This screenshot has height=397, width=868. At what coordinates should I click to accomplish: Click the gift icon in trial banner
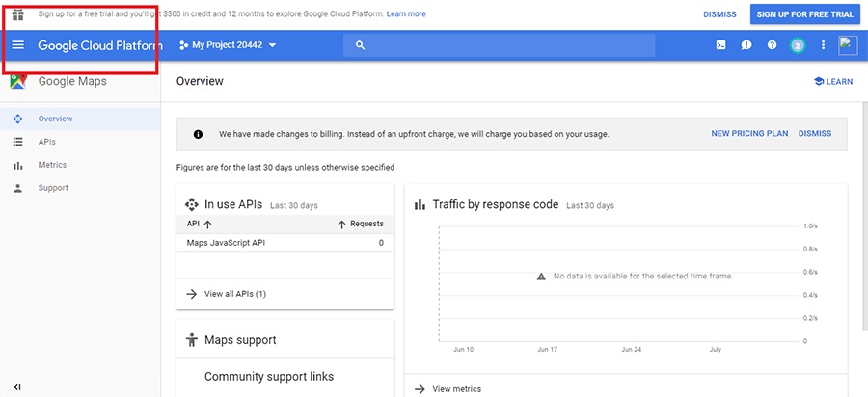coord(17,14)
